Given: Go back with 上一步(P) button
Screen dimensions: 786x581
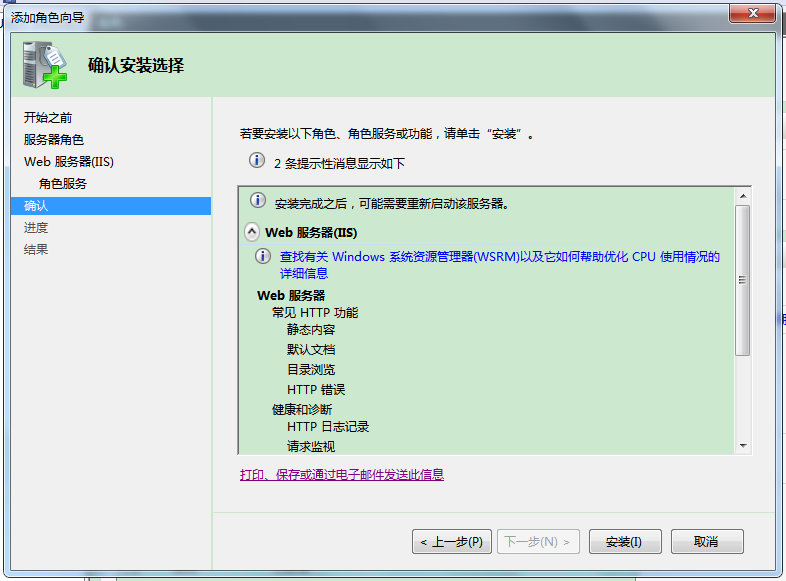Looking at the screenshot, I should (x=452, y=541).
